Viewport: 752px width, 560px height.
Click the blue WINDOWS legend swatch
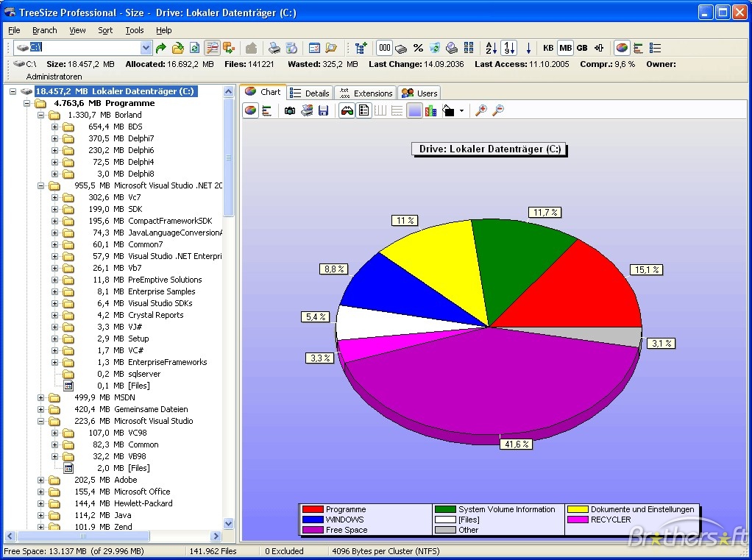(x=313, y=520)
